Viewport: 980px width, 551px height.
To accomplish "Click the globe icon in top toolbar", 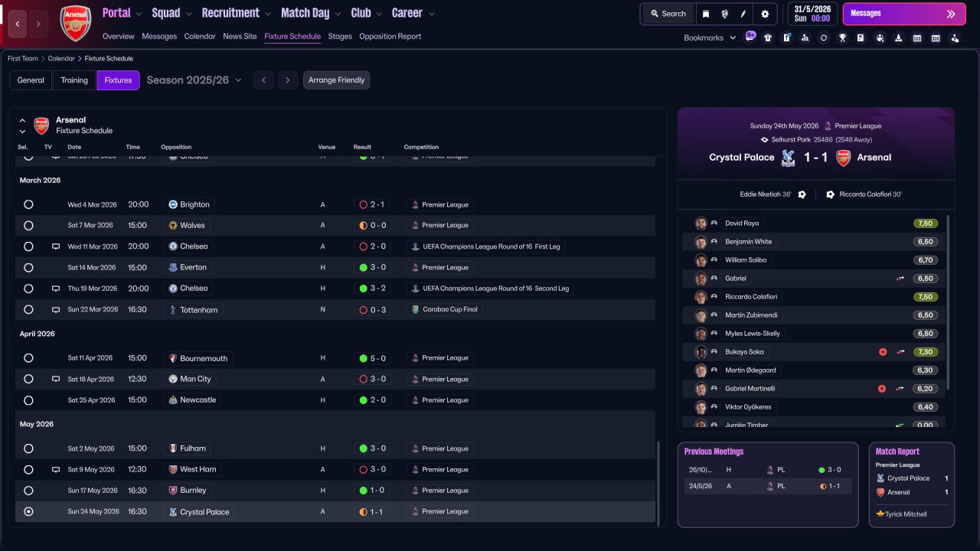I will click(724, 14).
